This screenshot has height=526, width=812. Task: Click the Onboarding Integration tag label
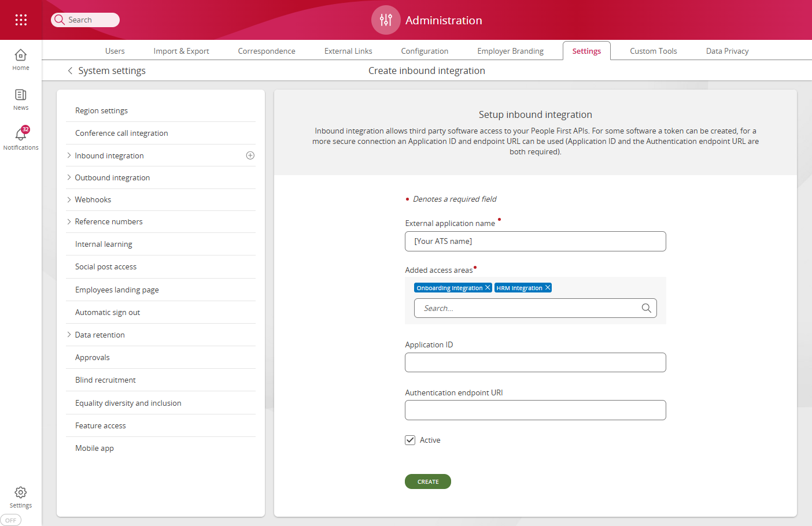click(449, 288)
